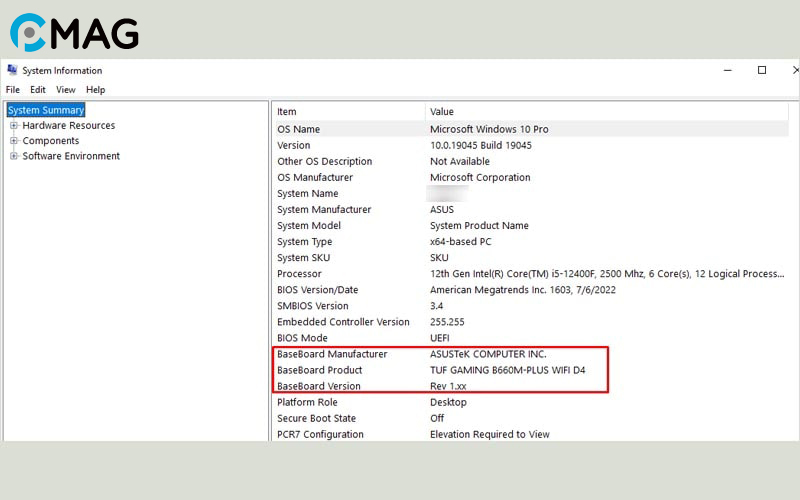Select System Summary in the tree
The image size is (800, 500).
[x=46, y=110]
